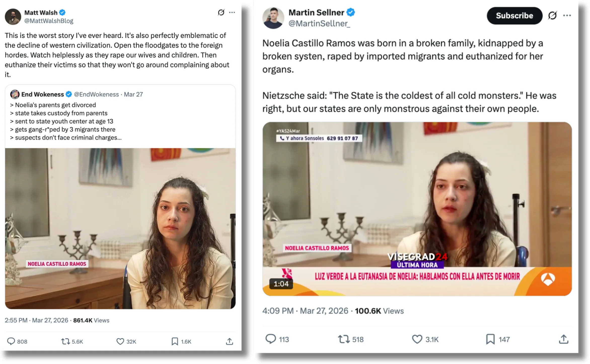Open more options on Martin Sellner post
Image resolution: width=590 pixels, height=364 pixels.
(x=567, y=16)
